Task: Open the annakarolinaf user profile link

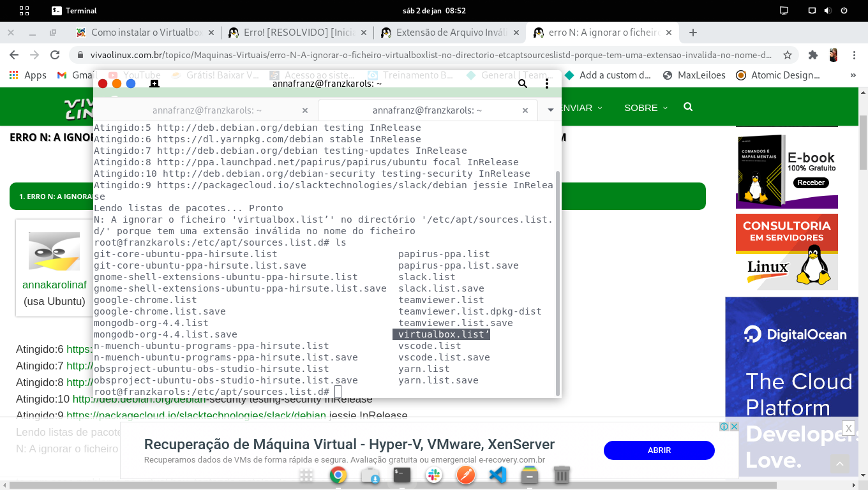Action: 54,285
